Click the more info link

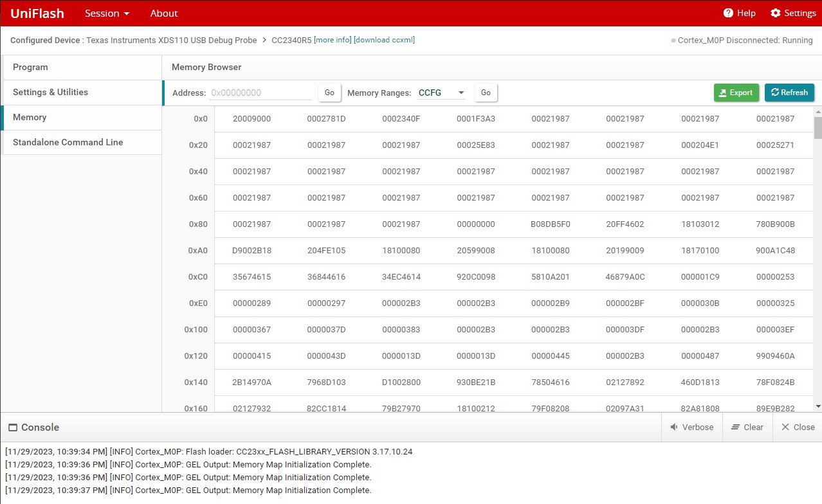tap(333, 40)
